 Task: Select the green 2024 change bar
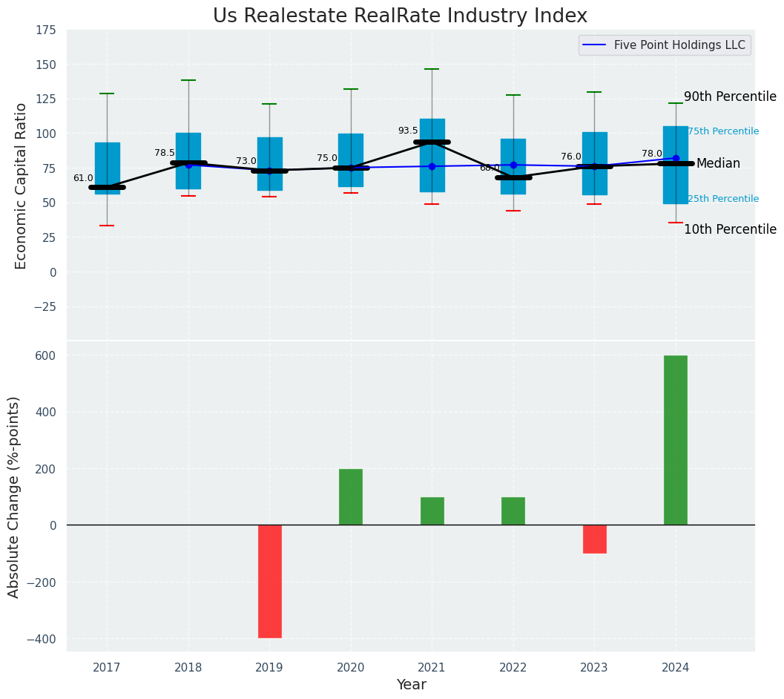tap(675, 440)
